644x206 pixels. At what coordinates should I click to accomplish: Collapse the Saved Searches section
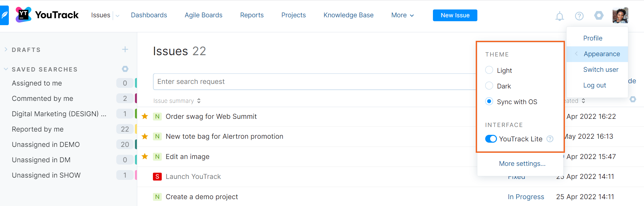(x=6, y=69)
